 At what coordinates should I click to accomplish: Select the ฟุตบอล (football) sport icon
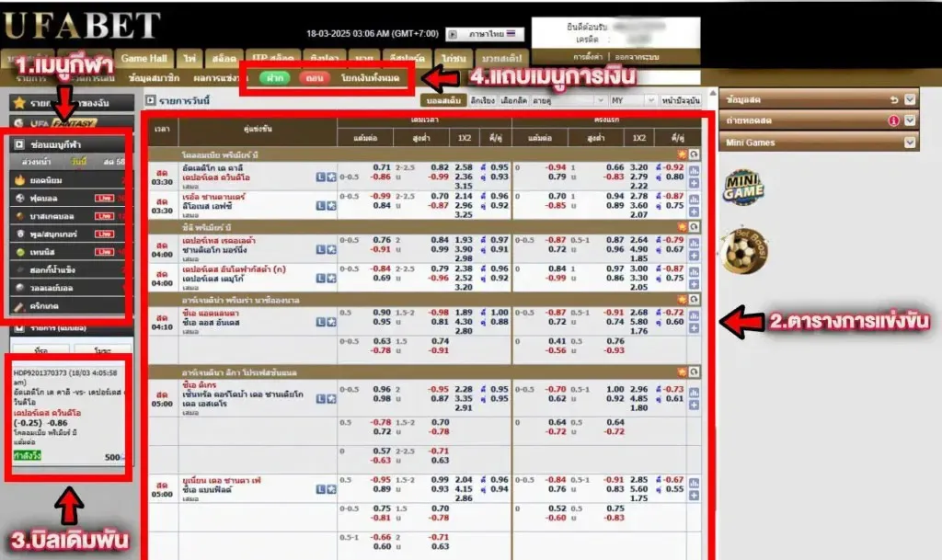[x=18, y=199]
